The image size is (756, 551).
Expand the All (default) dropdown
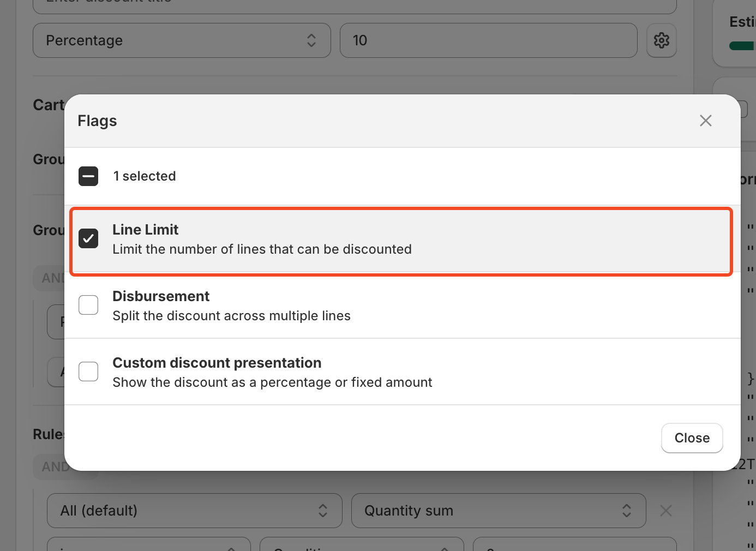pos(194,511)
